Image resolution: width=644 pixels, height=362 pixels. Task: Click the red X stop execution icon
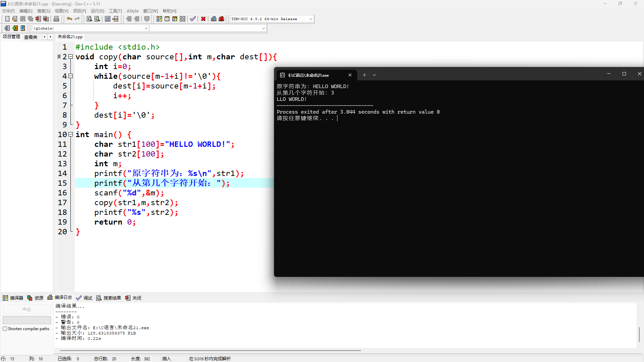coord(203,19)
